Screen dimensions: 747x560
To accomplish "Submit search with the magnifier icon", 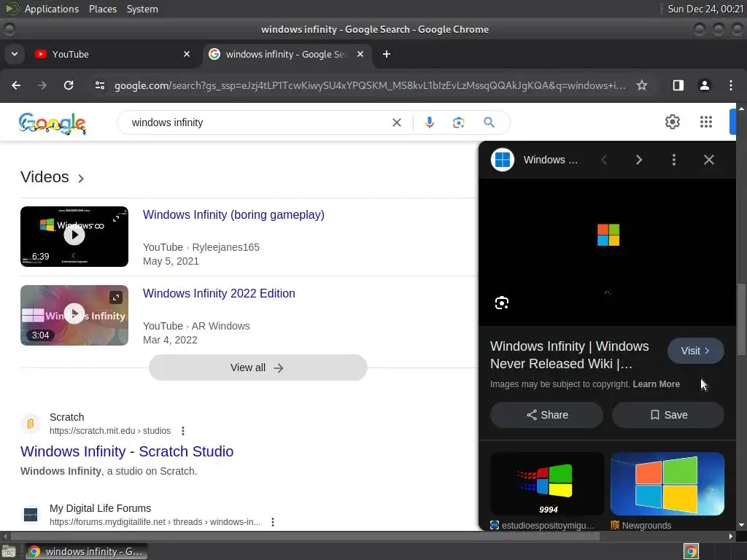I will point(489,122).
